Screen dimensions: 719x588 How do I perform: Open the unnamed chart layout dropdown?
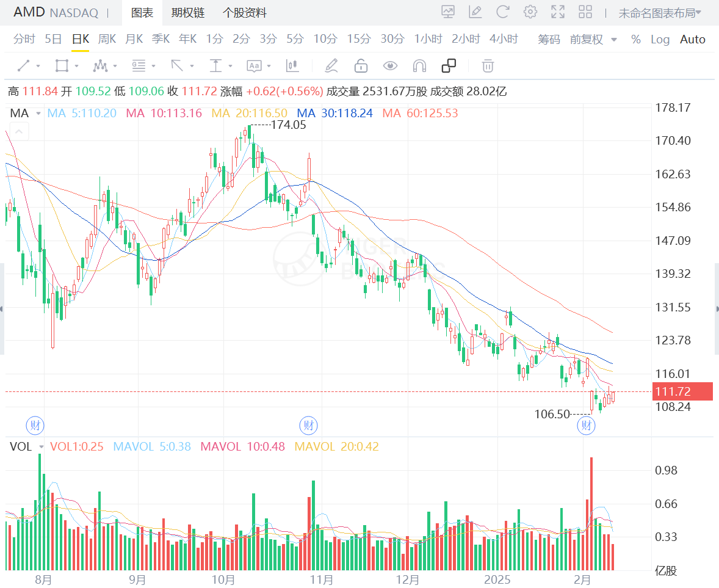(x=660, y=13)
